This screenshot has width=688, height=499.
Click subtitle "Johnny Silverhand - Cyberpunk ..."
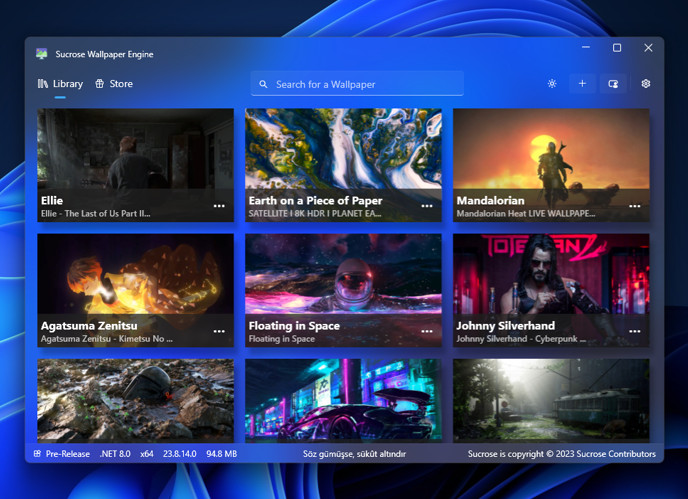coord(521,339)
